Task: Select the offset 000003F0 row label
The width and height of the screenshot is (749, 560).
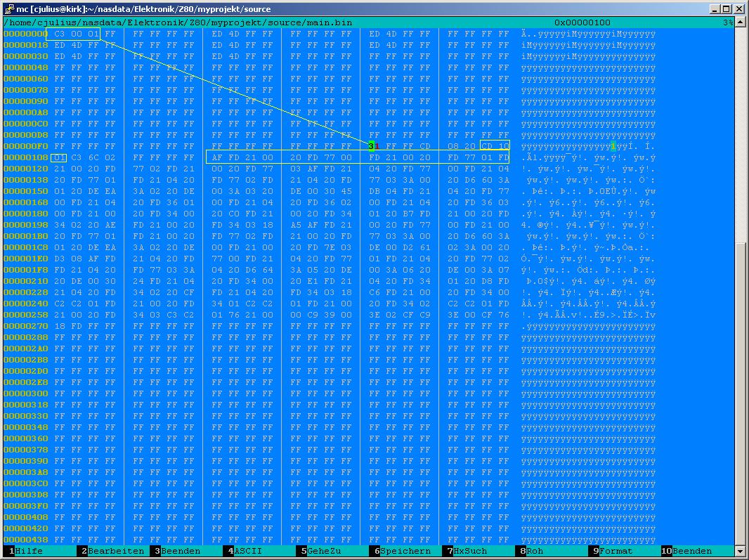Action: [x=26, y=505]
